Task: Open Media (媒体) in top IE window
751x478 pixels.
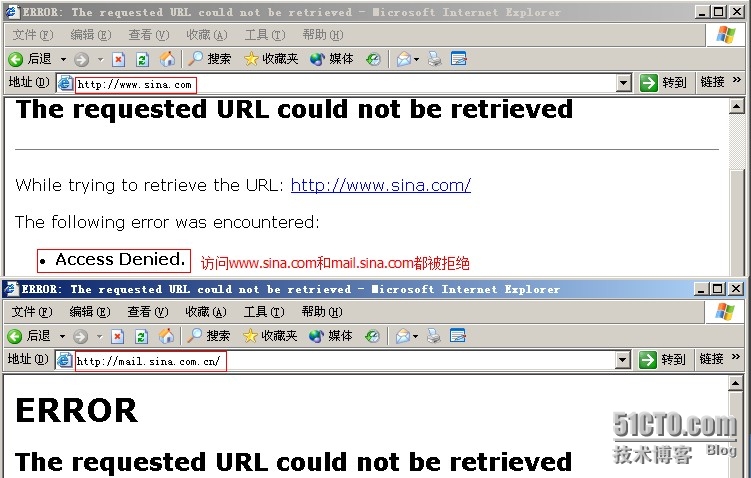Action: coord(331,59)
